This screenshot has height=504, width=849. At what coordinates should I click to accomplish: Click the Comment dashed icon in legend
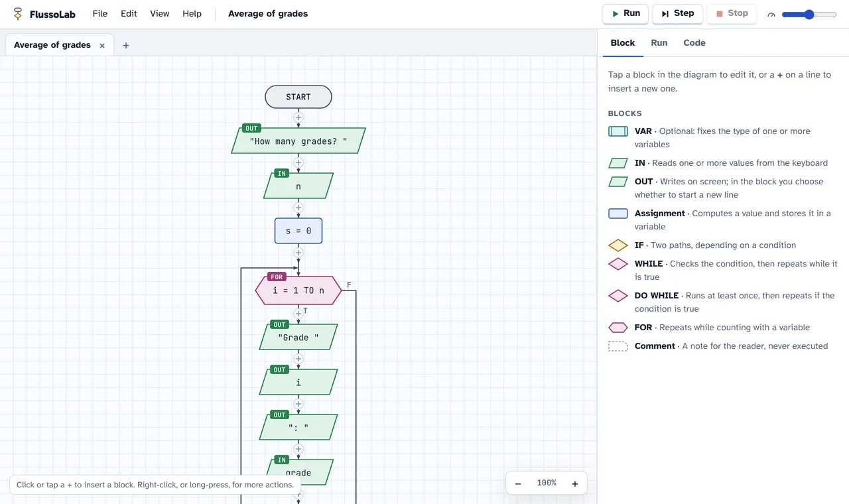tap(618, 346)
